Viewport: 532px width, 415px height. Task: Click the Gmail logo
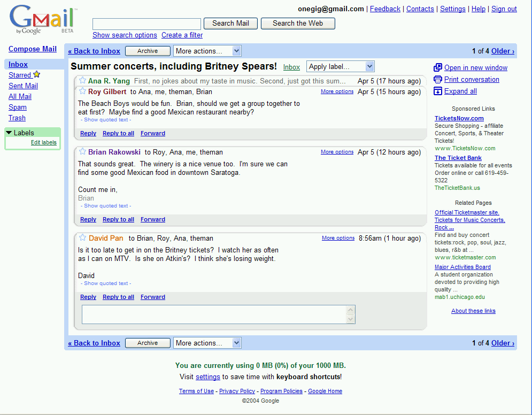(x=43, y=20)
